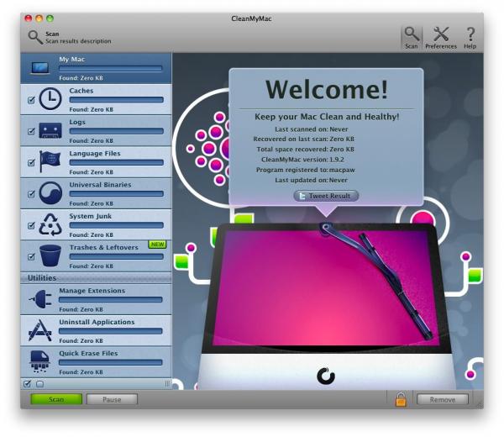Click the 'Uninstall Applications' label

click(x=97, y=322)
